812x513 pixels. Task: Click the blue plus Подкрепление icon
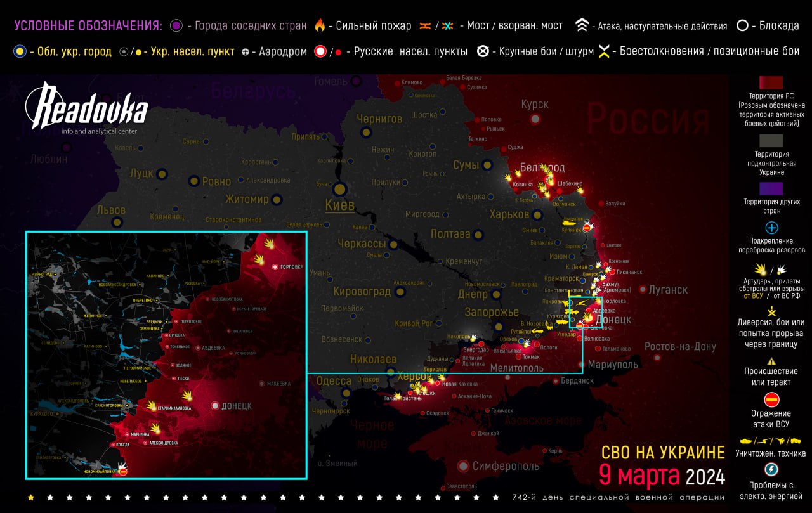click(771, 228)
